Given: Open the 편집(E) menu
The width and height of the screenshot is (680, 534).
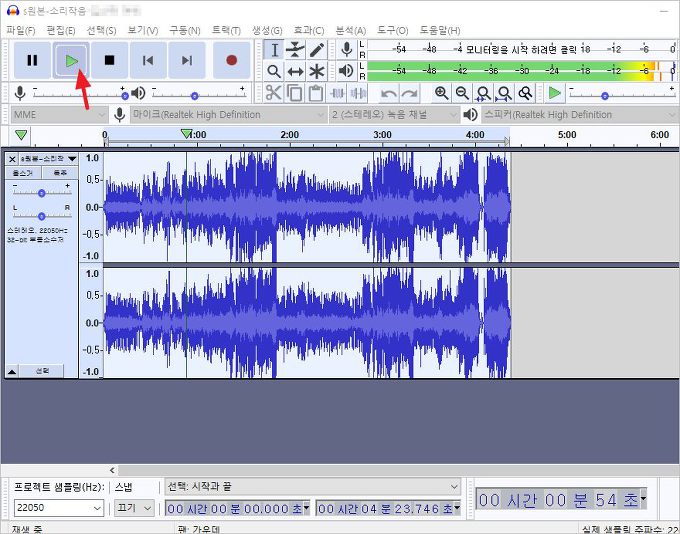Looking at the screenshot, I should tap(61, 30).
